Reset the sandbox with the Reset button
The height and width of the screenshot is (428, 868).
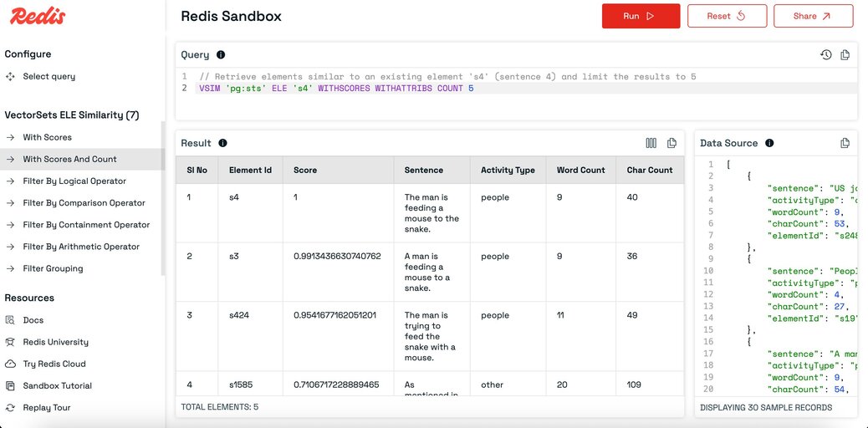tap(727, 16)
